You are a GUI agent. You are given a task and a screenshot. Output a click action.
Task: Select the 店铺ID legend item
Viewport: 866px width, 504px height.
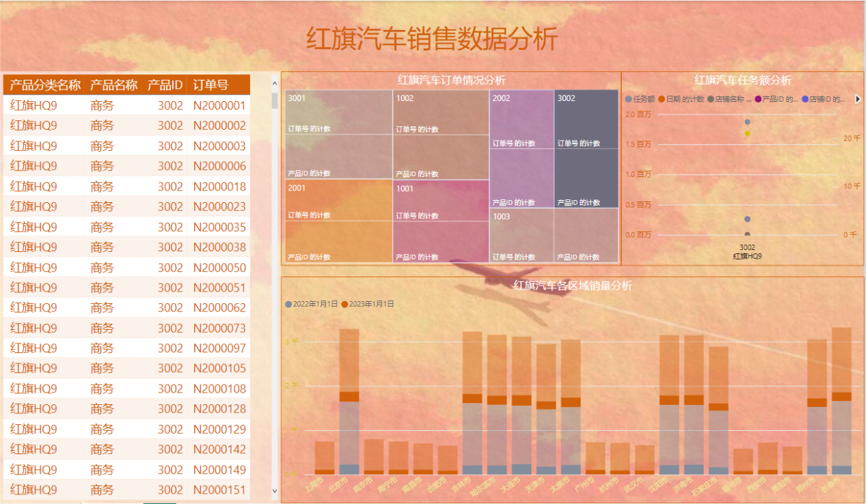click(x=824, y=99)
